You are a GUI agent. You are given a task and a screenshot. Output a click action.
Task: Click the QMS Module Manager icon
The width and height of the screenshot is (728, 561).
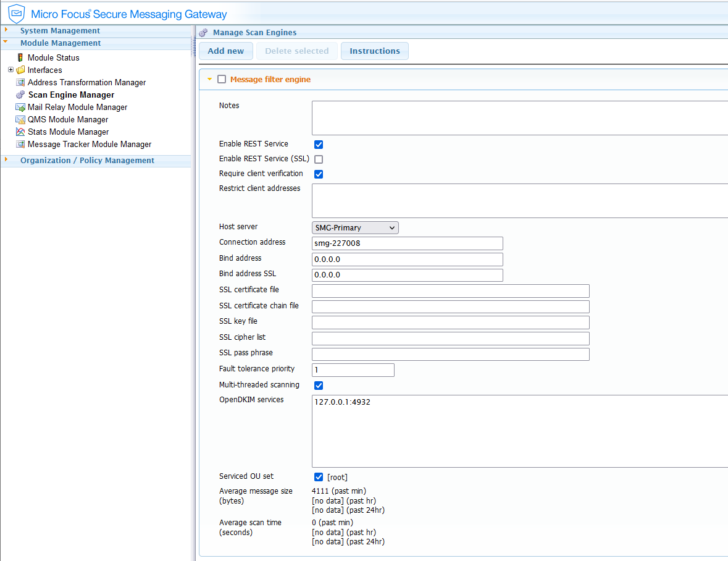20,120
